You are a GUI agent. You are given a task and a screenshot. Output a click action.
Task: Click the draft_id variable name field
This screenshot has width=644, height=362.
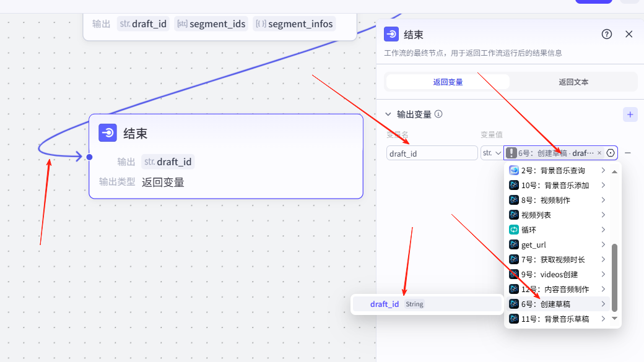pos(432,153)
